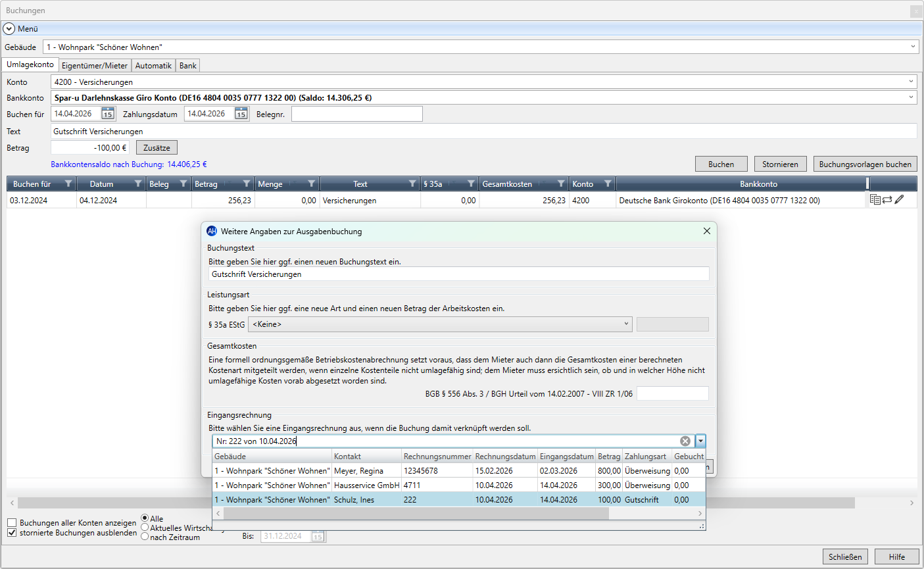Filter the Text column
The image size is (924, 569).
(x=412, y=184)
